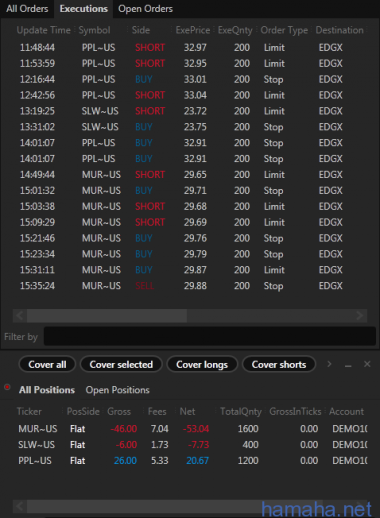Expand more buttons chevron after Cover shorts
Screen dimensions: 380x518
click(x=329, y=364)
